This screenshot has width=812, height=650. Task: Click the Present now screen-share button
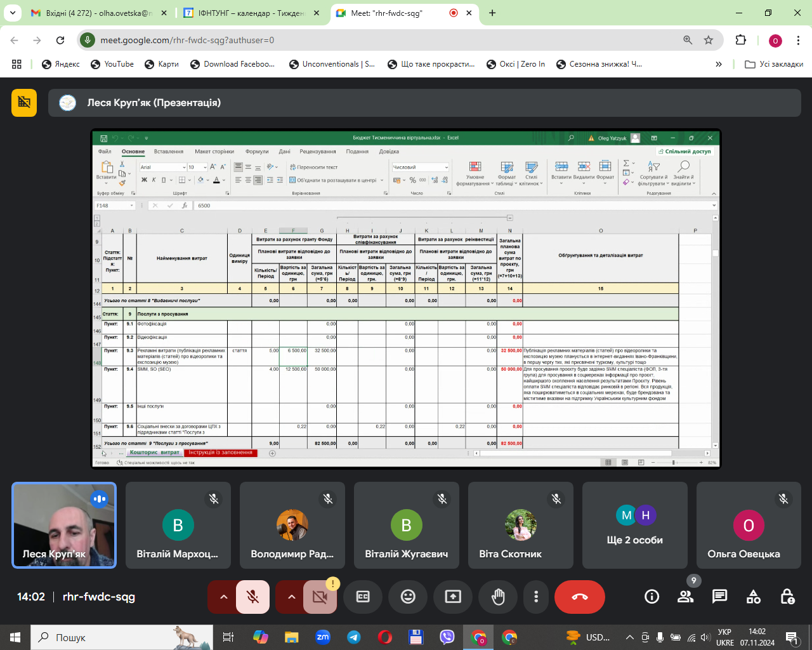tap(453, 597)
